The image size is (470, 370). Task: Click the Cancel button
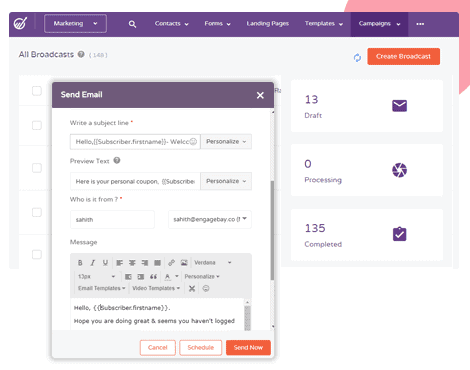point(158,348)
